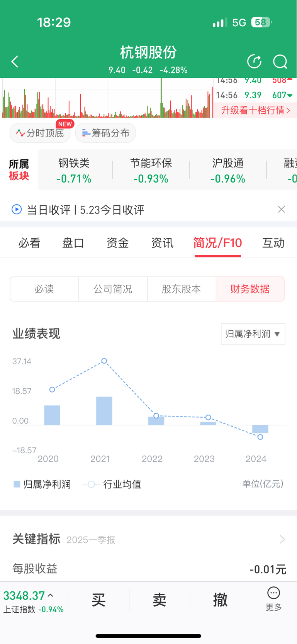Refresh the stock quote data

click(x=254, y=61)
